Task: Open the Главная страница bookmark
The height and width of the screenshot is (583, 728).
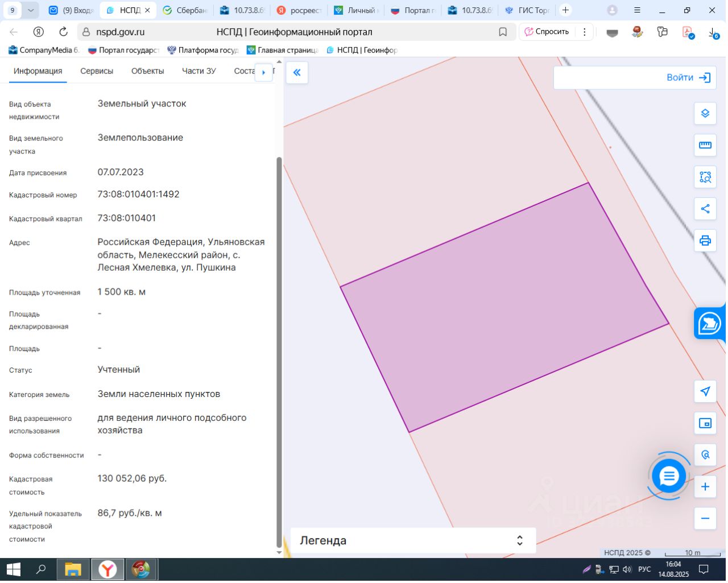Action: click(283, 50)
